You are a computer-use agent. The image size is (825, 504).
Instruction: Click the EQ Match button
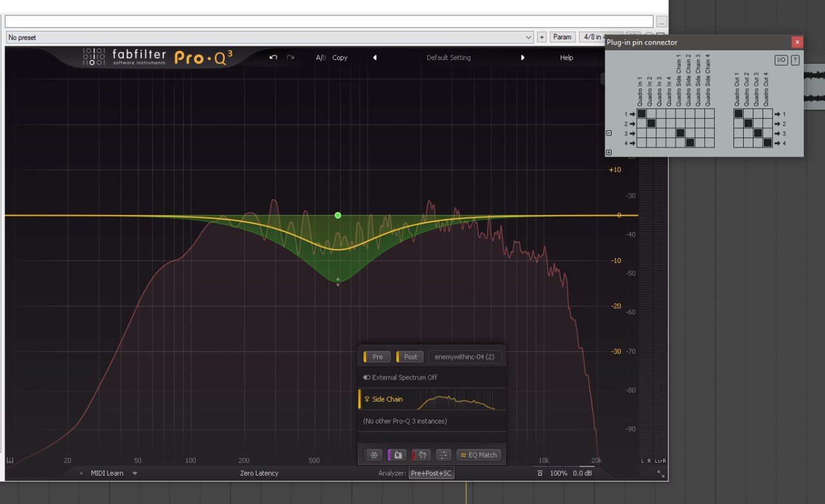click(479, 455)
